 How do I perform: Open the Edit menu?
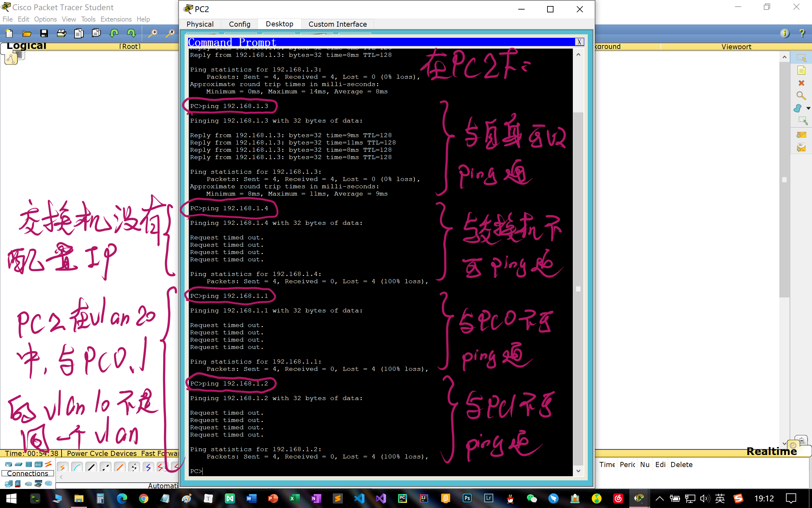[23, 19]
